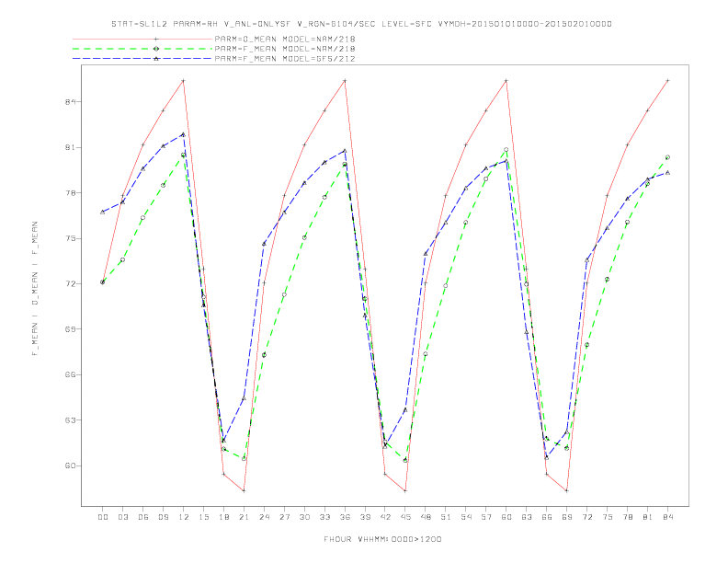Click x-axis tick label 51
This screenshot has height=563, width=728.
click(x=446, y=517)
